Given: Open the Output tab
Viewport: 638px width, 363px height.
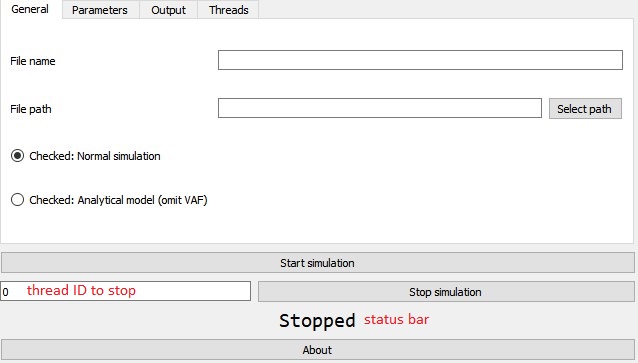Looking at the screenshot, I should 168,10.
